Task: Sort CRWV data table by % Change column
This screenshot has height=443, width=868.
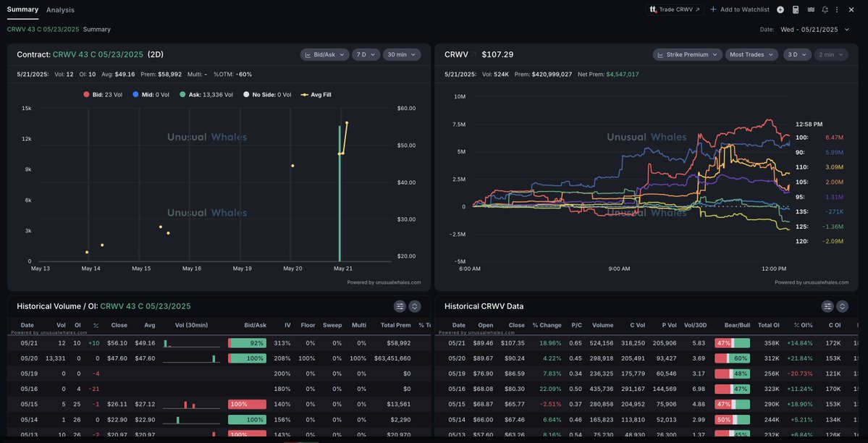Action: coord(547,325)
